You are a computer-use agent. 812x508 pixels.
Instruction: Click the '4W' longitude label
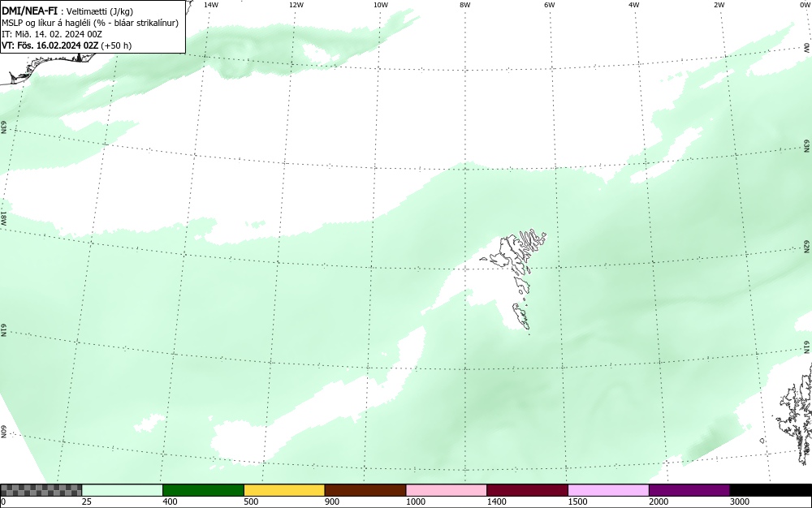(x=634, y=5)
